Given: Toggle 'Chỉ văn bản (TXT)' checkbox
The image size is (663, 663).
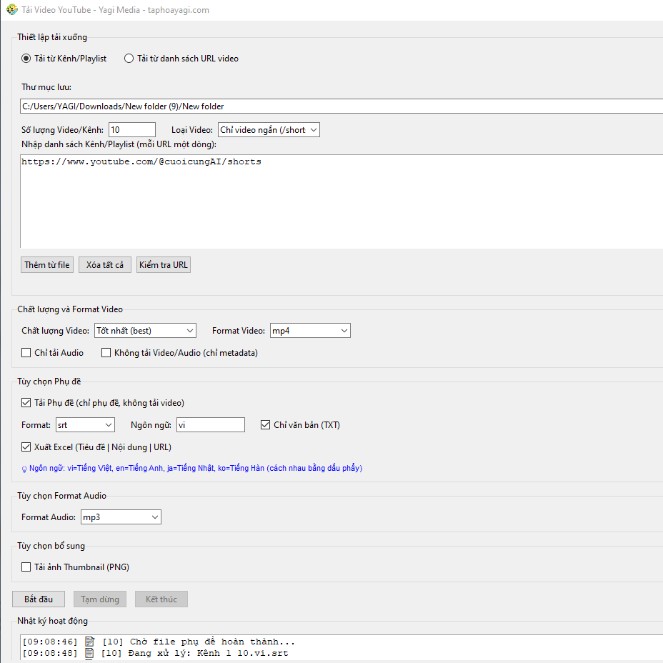Looking at the screenshot, I should (x=265, y=424).
